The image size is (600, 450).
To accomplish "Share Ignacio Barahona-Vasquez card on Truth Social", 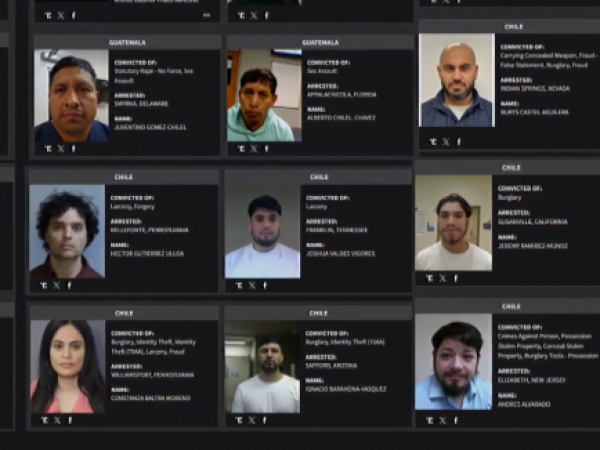I will pos(238,420).
